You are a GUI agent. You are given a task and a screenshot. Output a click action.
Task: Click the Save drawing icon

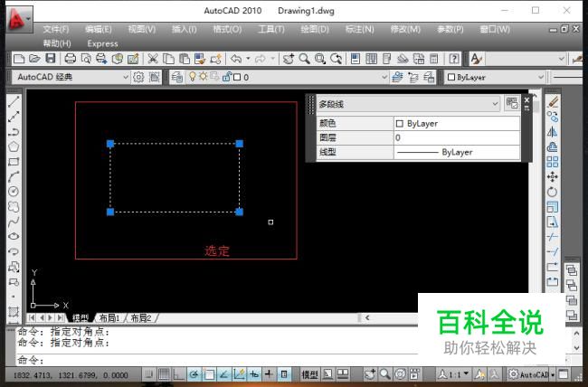(x=51, y=59)
